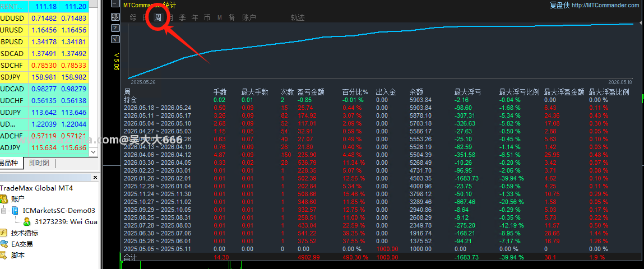Open the 账户 tab in statistics panel
This screenshot has width=644, height=269.
(x=249, y=17)
